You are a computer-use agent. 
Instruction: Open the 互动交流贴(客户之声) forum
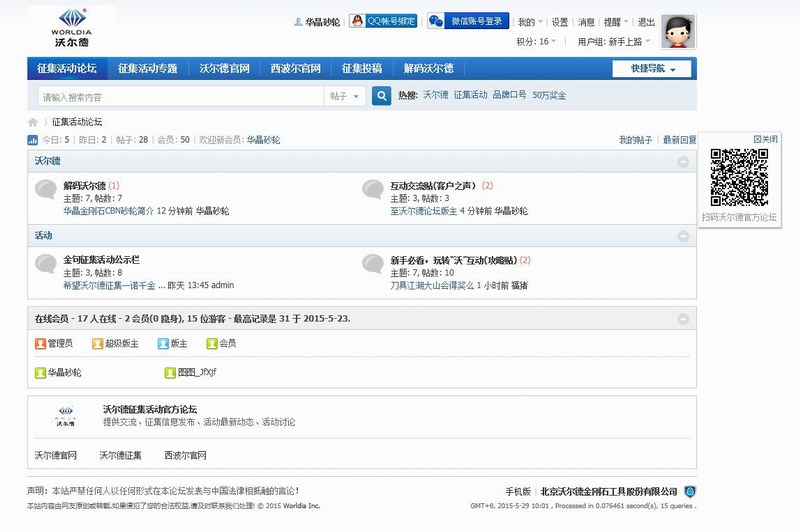(x=433, y=186)
